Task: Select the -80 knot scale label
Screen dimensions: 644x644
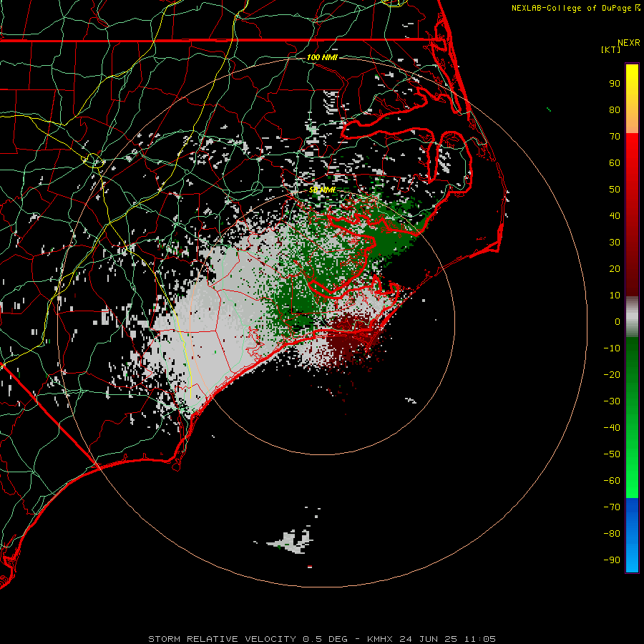Action: pos(612,534)
